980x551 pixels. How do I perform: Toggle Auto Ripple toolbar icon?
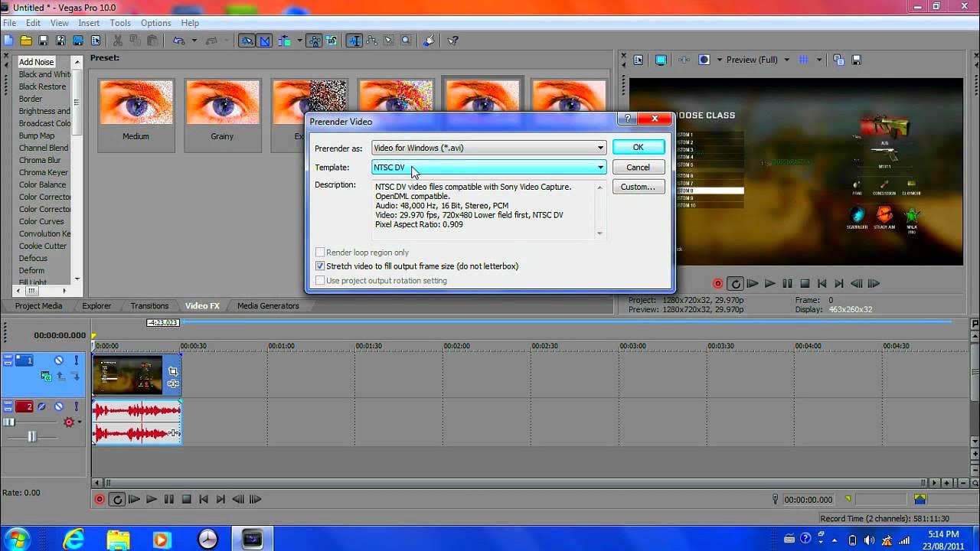[x=284, y=41]
